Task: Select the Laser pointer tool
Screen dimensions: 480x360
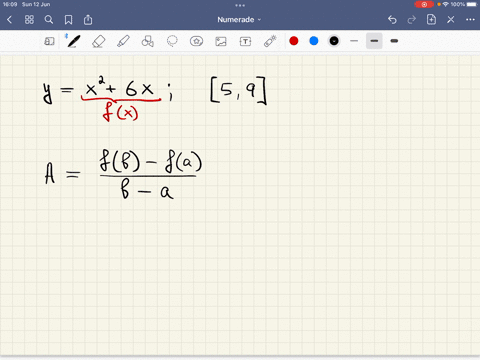Action: (270, 41)
